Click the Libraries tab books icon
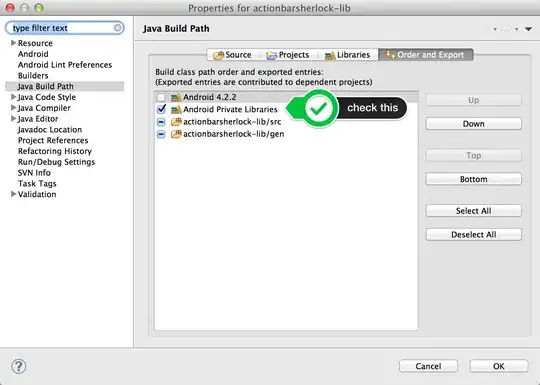 click(330, 55)
